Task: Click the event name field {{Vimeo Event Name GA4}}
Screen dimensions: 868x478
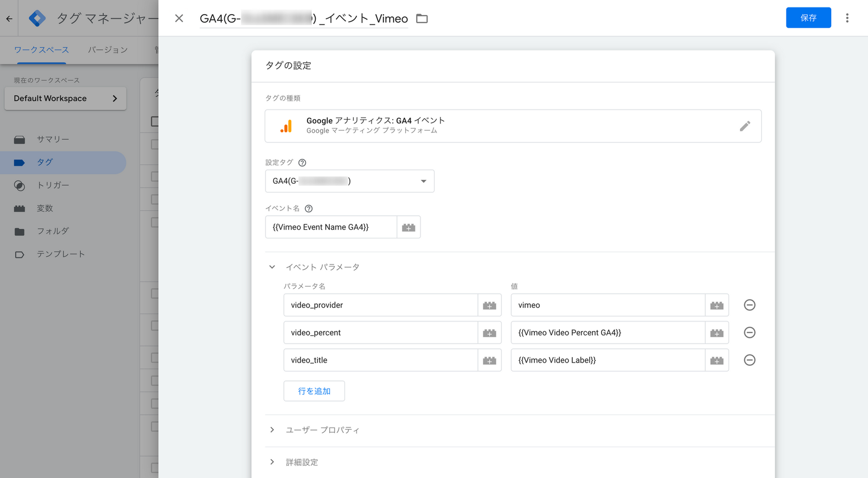Action: click(x=331, y=227)
